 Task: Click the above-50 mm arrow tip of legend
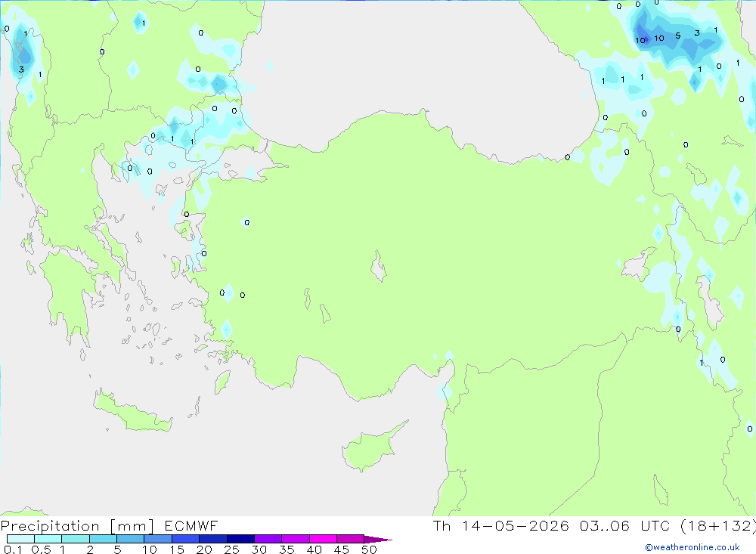[378, 540]
